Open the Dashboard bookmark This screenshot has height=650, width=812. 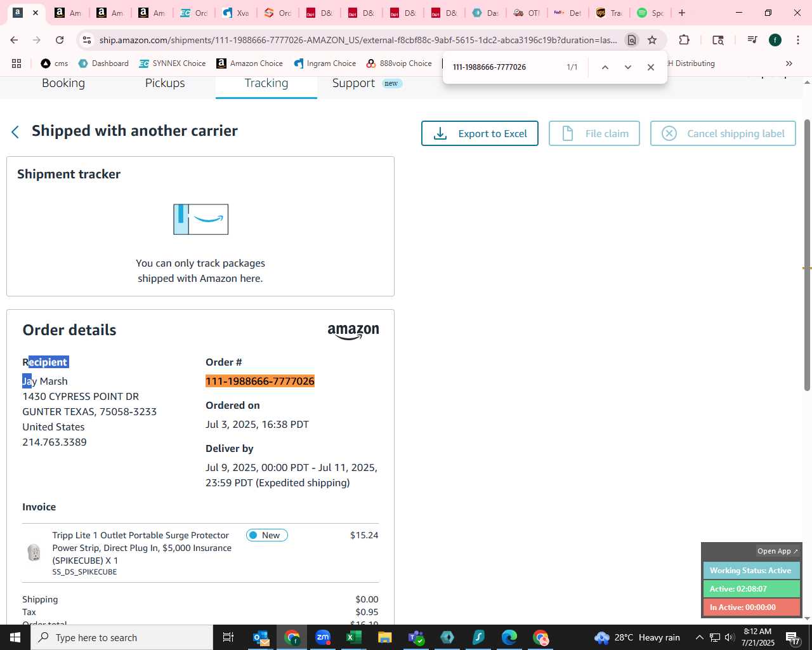[x=103, y=63]
